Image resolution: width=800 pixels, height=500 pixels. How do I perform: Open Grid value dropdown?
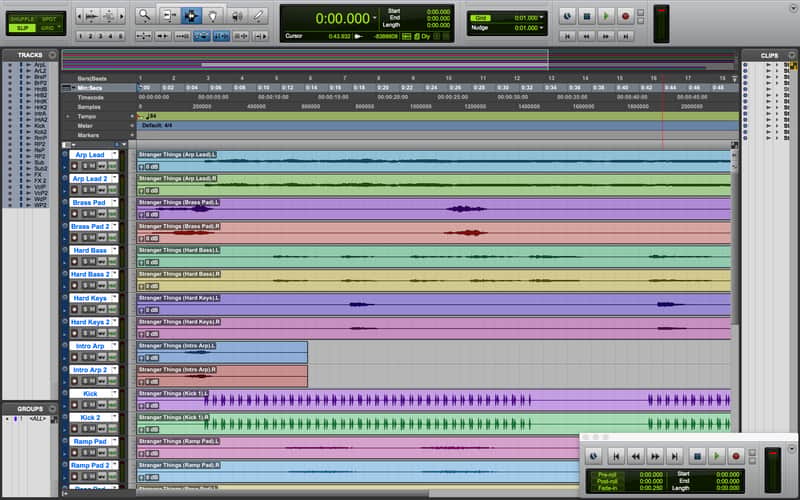[541, 18]
